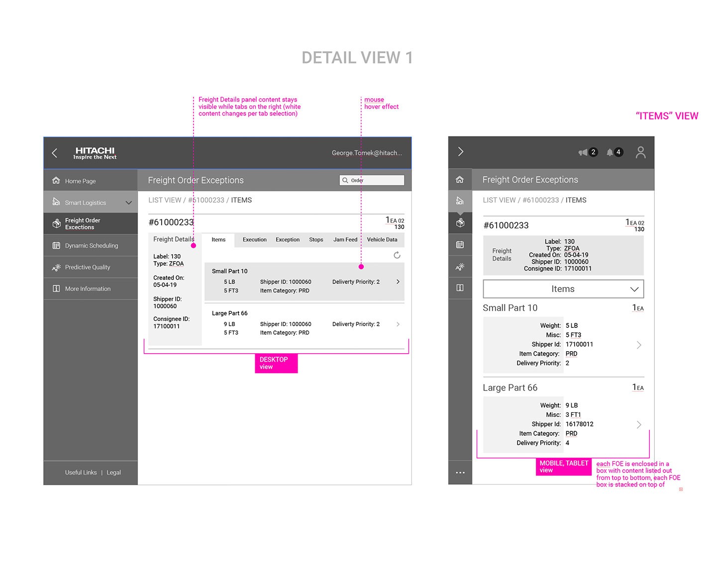The image size is (709, 588).
Task: Click Large Part 66 heading in mobile view
Action: pyautogui.click(x=510, y=388)
